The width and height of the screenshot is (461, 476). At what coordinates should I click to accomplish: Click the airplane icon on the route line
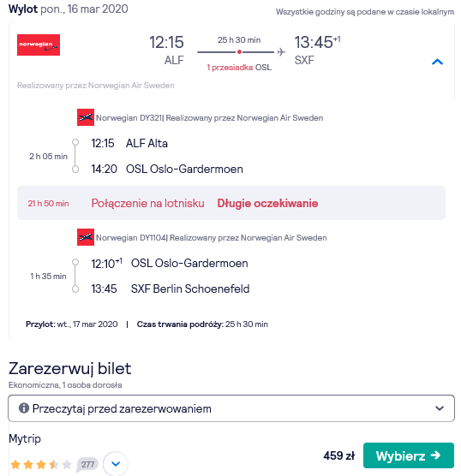[281, 52]
